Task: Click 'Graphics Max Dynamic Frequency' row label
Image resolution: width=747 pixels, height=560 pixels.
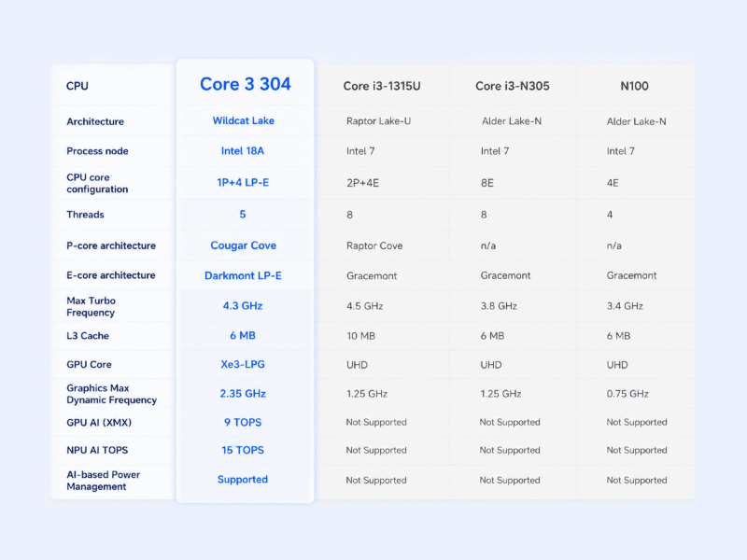Action: 111,394
